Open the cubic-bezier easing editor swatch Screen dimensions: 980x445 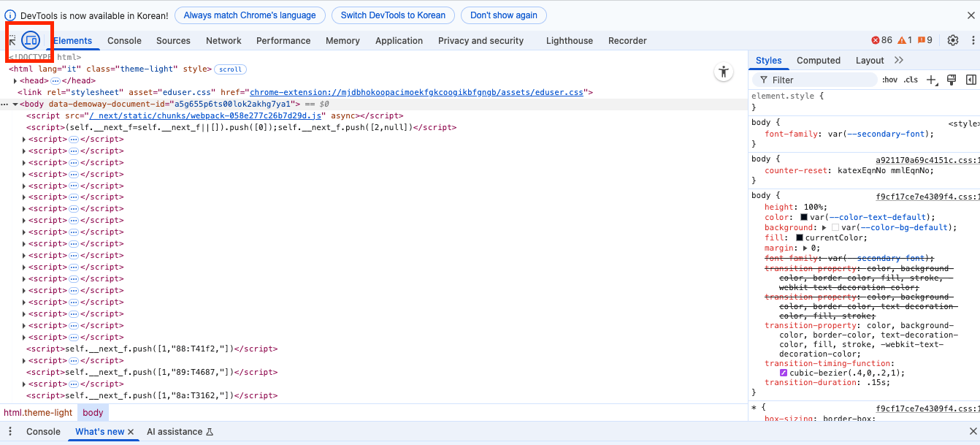(x=784, y=373)
